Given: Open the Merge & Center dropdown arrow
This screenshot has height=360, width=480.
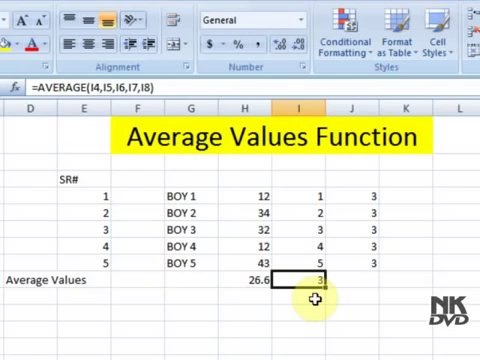Looking at the screenshot, I should point(186,44).
